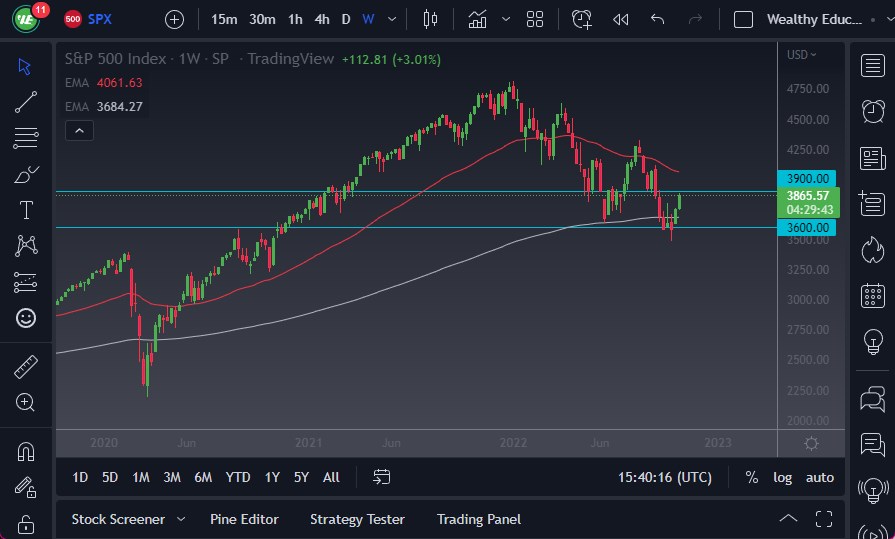Open the alert creation clock icon
Image resolution: width=895 pixels, height=539 pixels.
[x=582, y=19]
